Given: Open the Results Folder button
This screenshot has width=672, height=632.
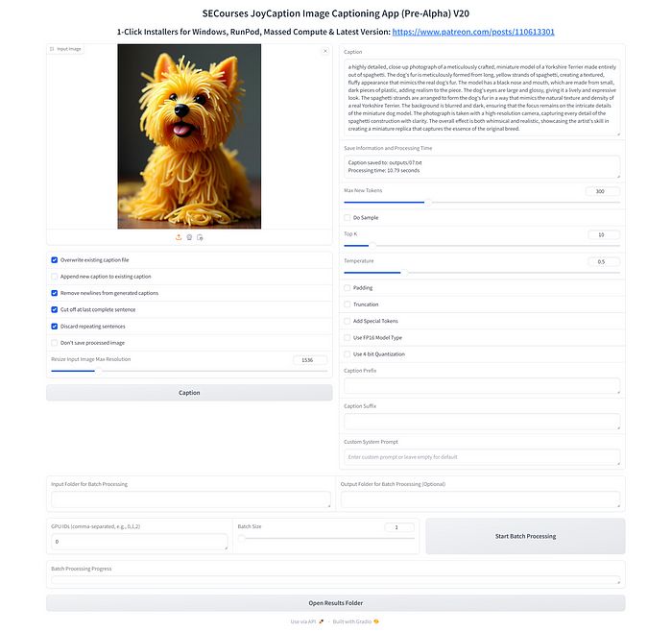Looking at the screenshot, I should tap(335, 603).
